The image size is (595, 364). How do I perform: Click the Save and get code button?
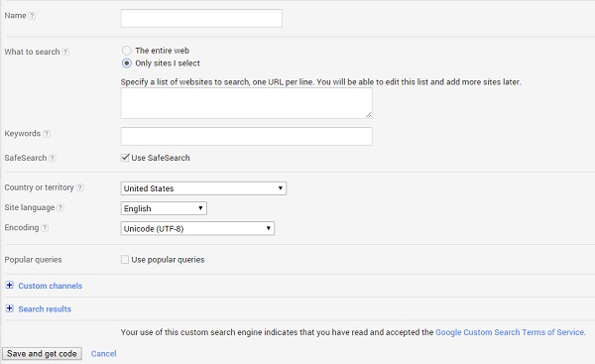(x=42, y=354)
